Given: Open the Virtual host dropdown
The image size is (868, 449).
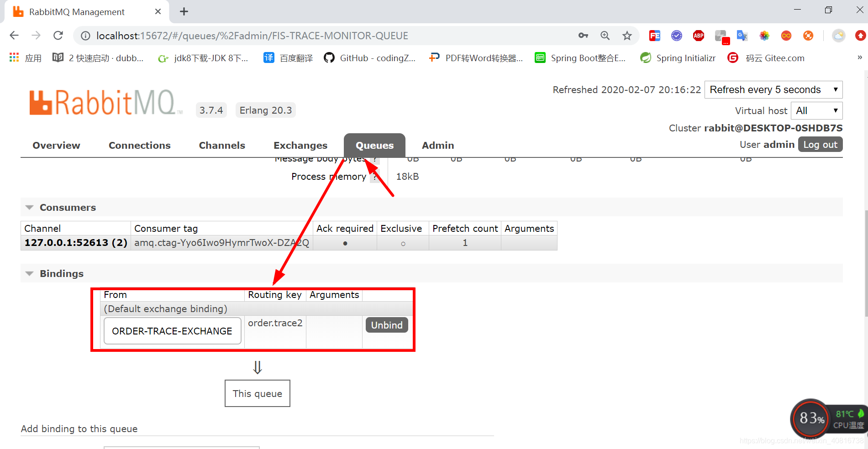Looking at the screenshot, I should [816, 110].
